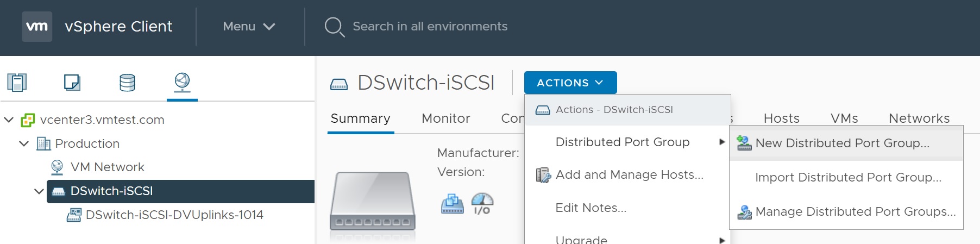Click the search magnifier icon

334,27
